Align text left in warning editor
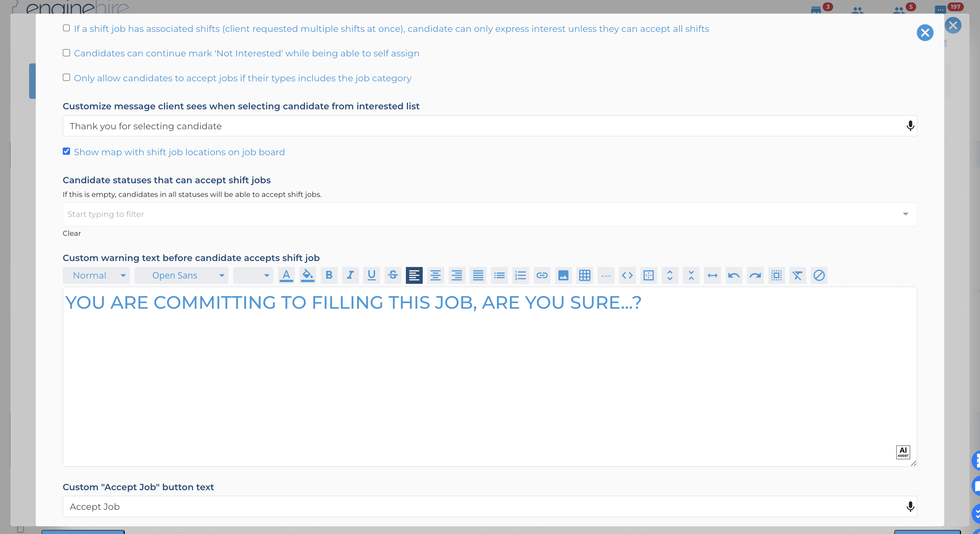Viewport: 980px width, 534px height. [414, 275]
